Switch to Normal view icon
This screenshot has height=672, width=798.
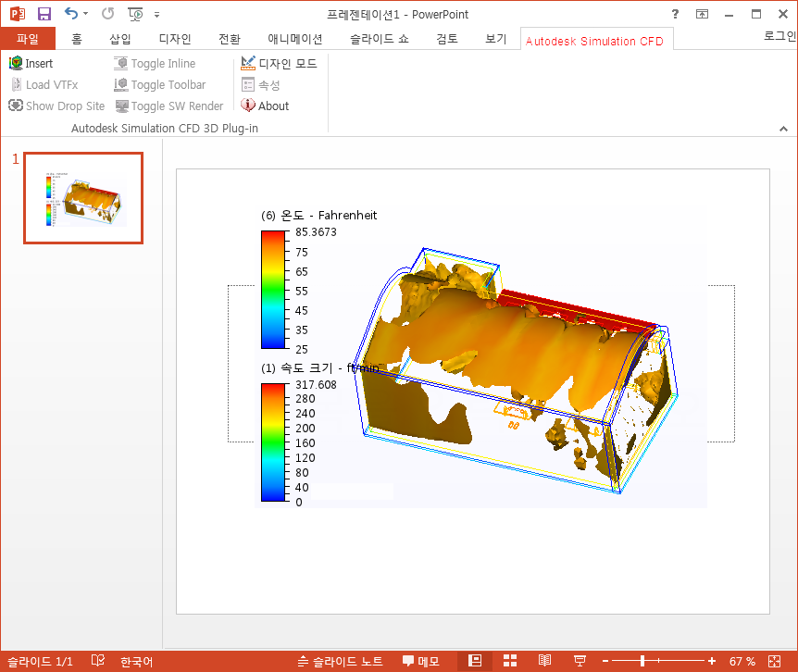click(x=475, y=661)
